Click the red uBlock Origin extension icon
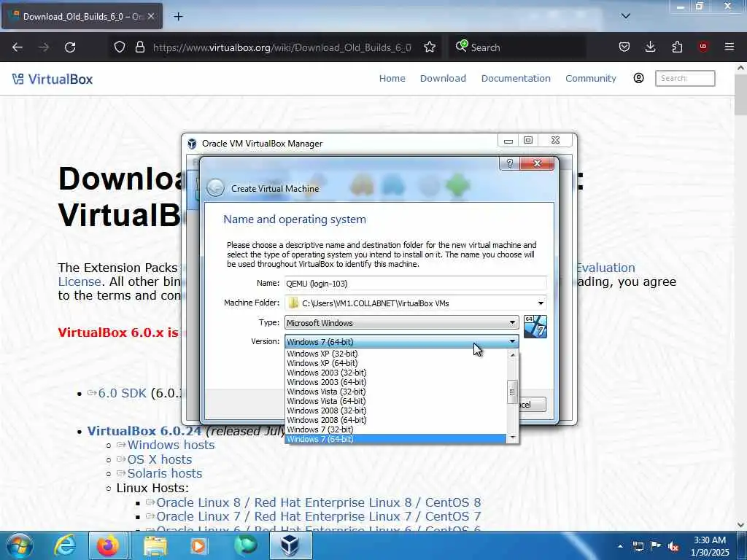 (x=703, y=47)
